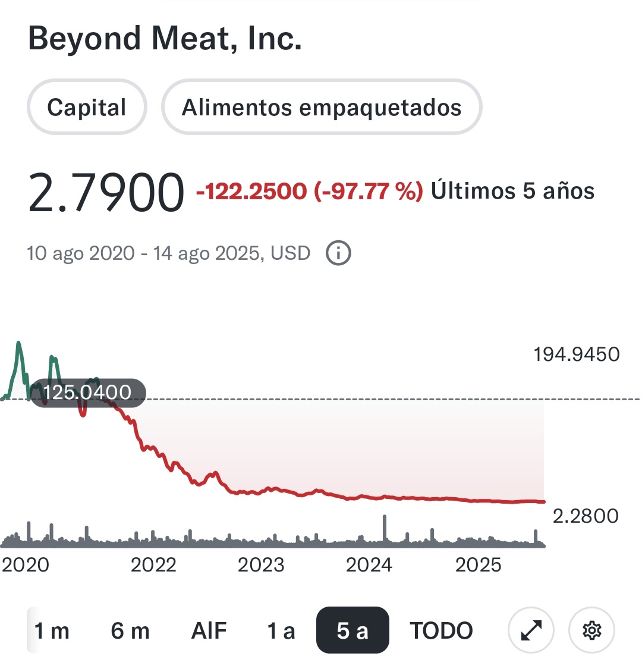The height and width of the screenshot is (672, 642).
Task: Select the 5 a time range
Action: (x=353, y=630)
